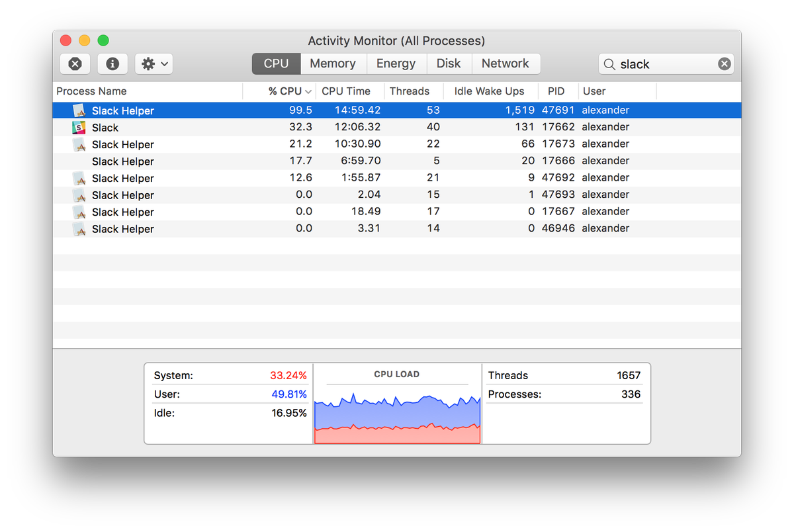Switch to the Memory tab
Image resolution: width=794 pixels, height=532 pixels.
click(x=333, y=64)
